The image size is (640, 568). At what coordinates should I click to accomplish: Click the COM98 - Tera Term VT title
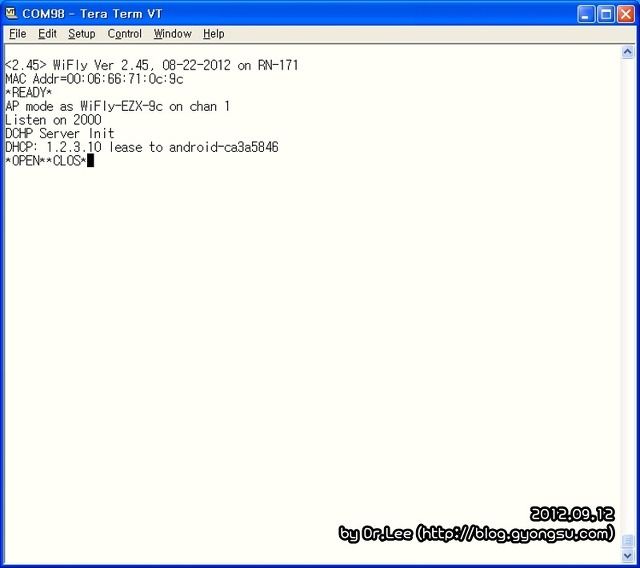[x=92, y=14]
